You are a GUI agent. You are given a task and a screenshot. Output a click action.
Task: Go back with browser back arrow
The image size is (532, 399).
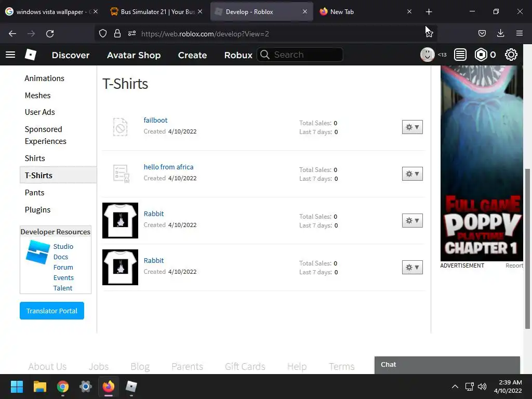click(x=12, y=34)
